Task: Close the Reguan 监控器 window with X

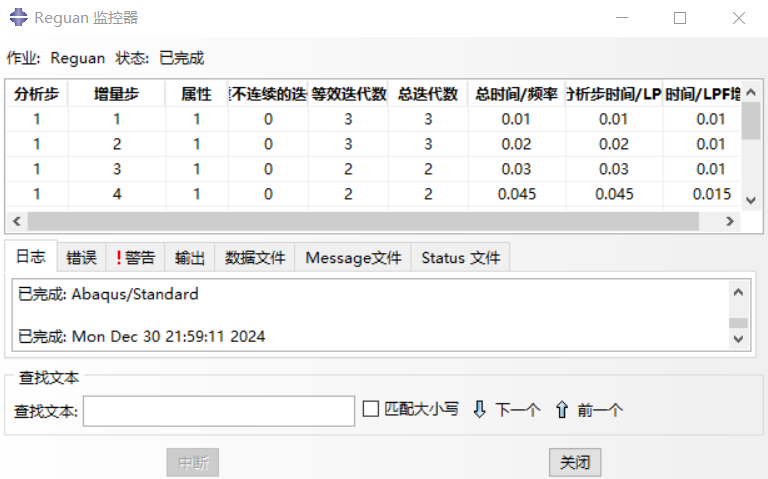Action: [739, 18]
